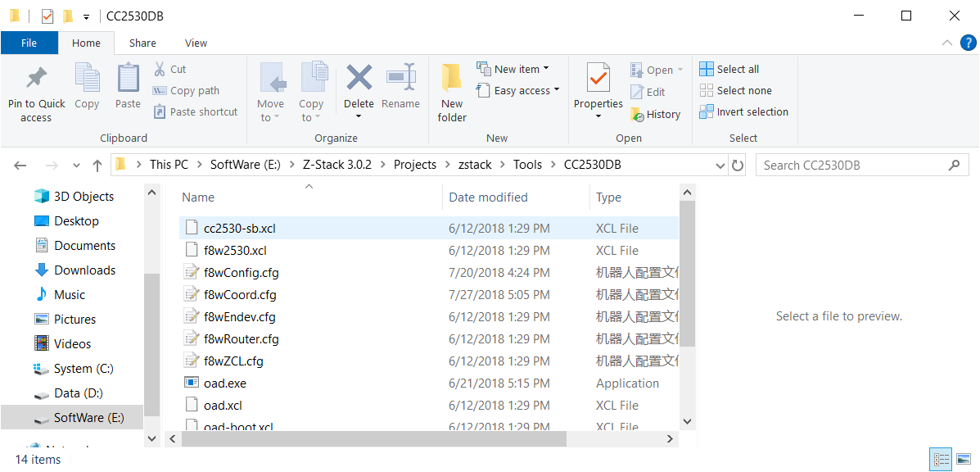Select Downloads in navigation pane
Image resolution: width=980 pixels, height=472 pixels.
pos(84,270)
